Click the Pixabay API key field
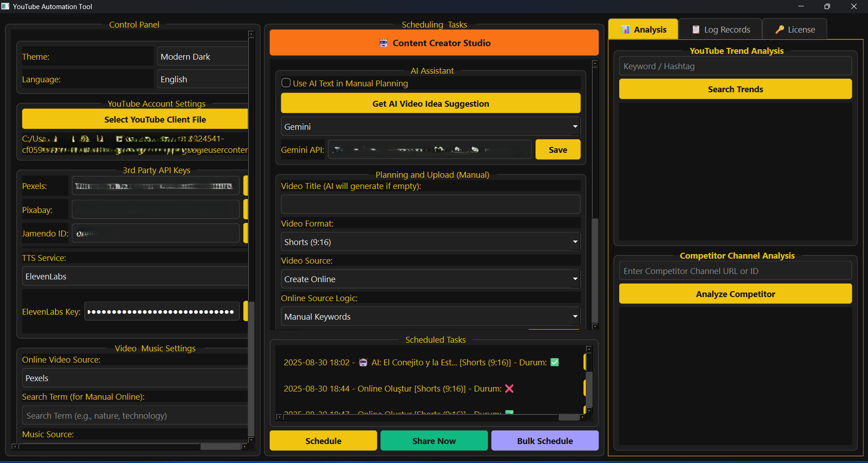868x463 pixels. (x=156, y=210)
